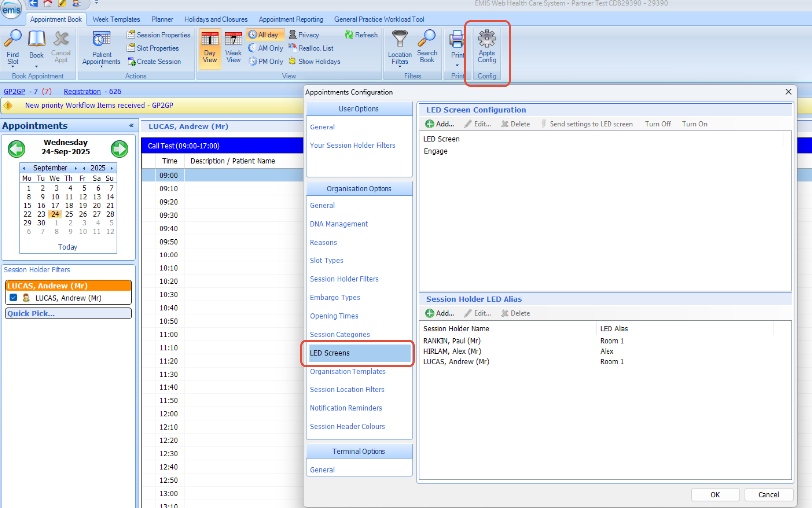Go to home via the red house icon
Image resolution: width=812 pixels, height=508 pixels.
click(x=48, y=3)
